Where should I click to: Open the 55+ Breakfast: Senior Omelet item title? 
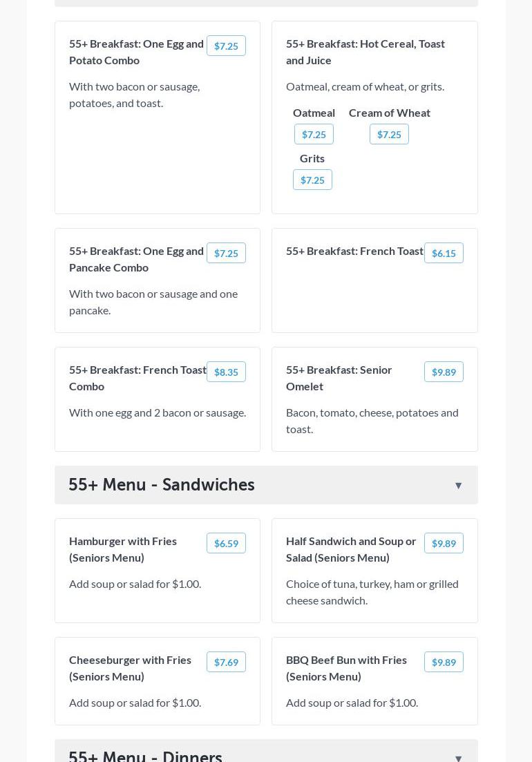(339, 378)
